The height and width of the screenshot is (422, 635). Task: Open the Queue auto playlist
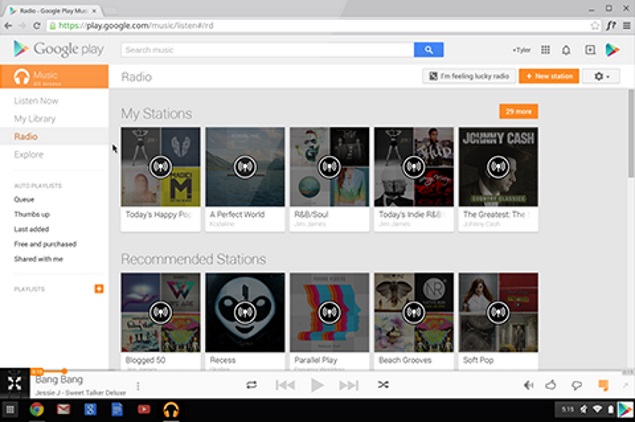24,199
